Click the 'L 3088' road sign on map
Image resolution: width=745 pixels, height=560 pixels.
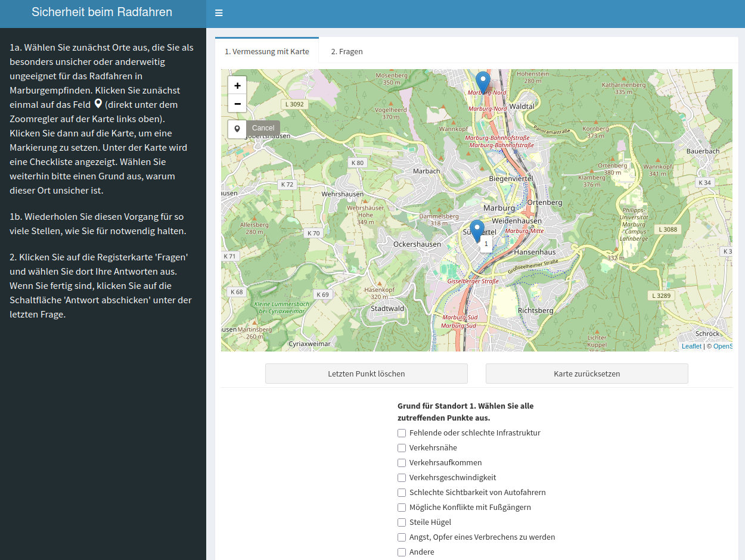(x=668, y=229)
